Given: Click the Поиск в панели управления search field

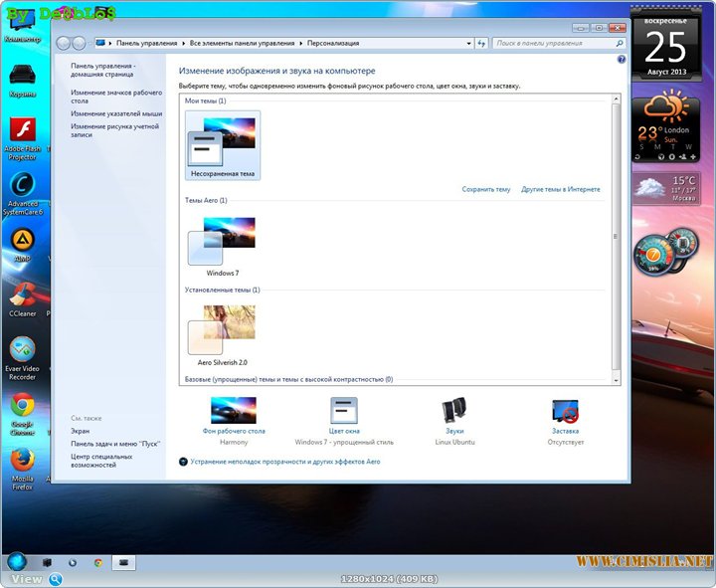Looking at the screenshot, I should [x=553, y=44].
